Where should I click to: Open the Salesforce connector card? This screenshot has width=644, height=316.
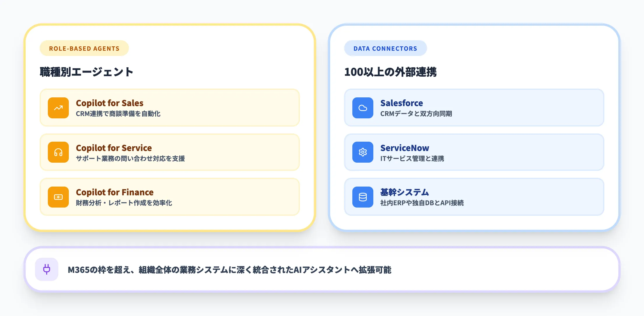[x=474, y=108]
